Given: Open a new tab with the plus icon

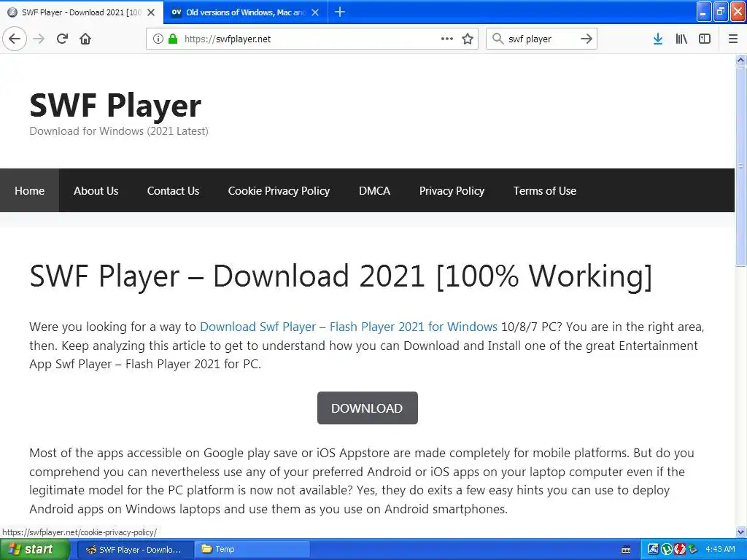Looking at the screenshot, I should coord(340,12).
